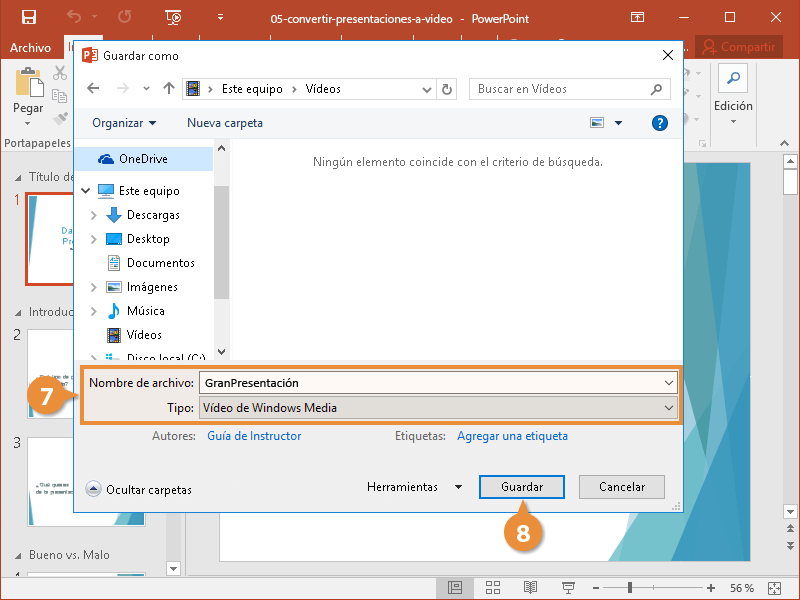
Task: Click the help question mark icon
Action: pos(659,123)
